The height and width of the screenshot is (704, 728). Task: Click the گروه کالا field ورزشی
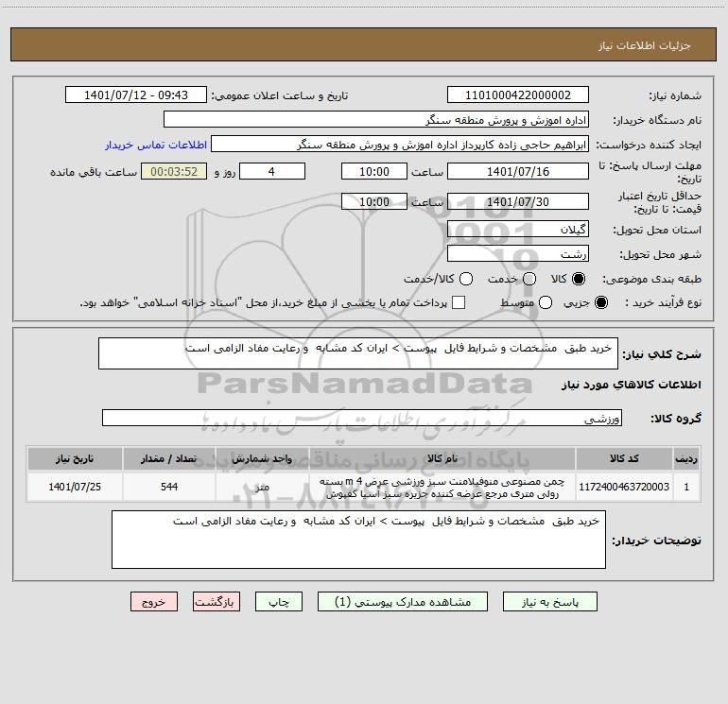point(362,418)
